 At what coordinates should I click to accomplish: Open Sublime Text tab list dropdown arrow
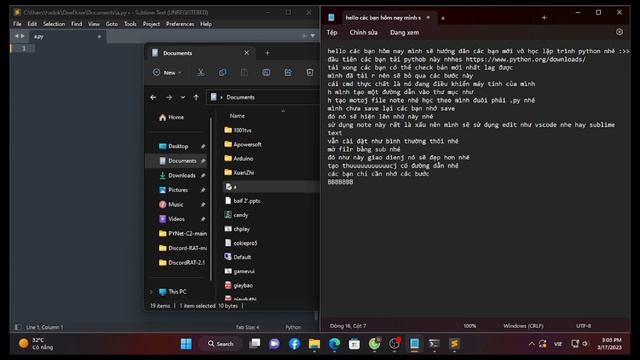pyautogui.click(x=313, y=36)
